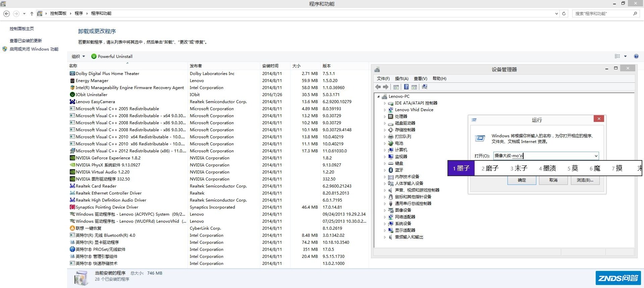The image size is (644, 288).
Task: Click the Bluetooth device icon in tree
Action: click(x=391, y=170)
